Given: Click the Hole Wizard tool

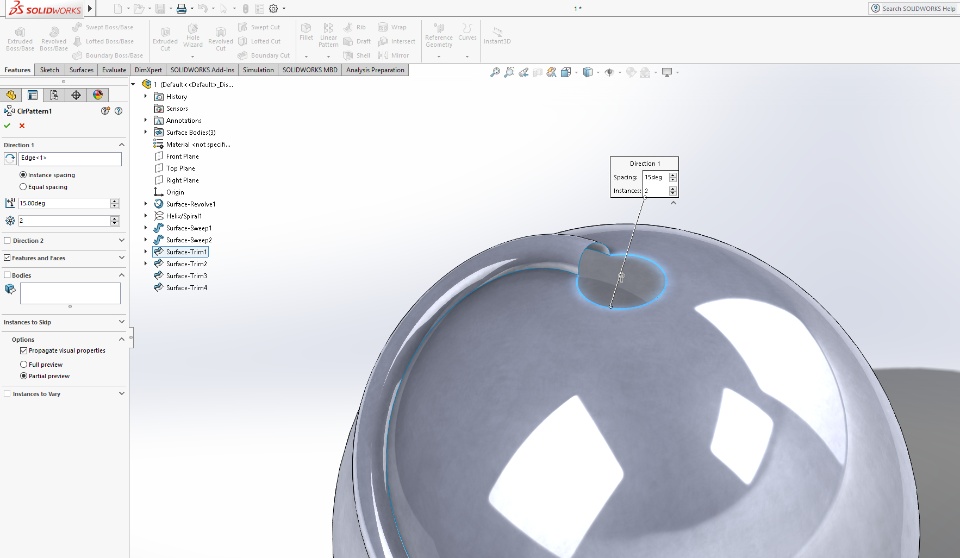Looking at the screenshot, I should 193,37.
